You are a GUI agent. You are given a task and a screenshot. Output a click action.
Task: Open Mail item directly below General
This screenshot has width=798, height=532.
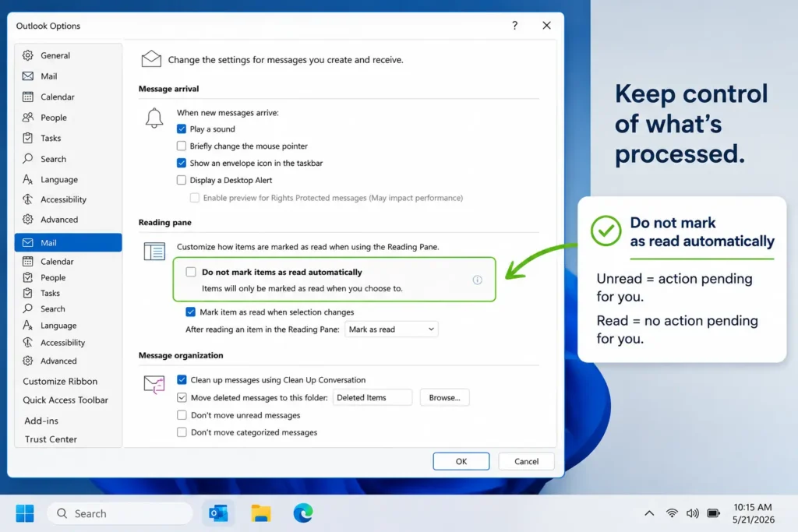69,76
